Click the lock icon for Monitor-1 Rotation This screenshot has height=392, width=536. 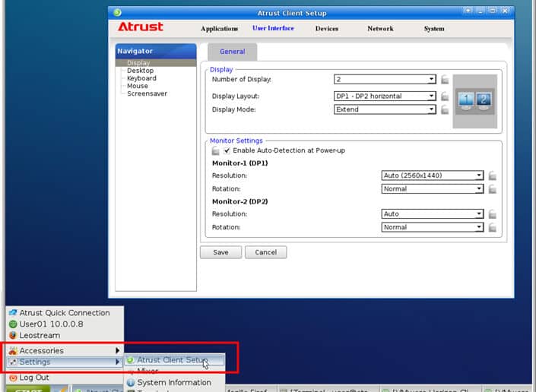coord(492,189)
